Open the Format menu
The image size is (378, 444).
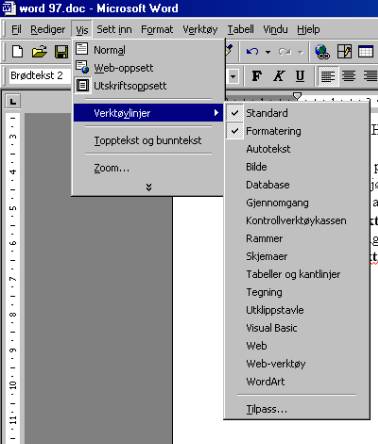pos(157,30)
